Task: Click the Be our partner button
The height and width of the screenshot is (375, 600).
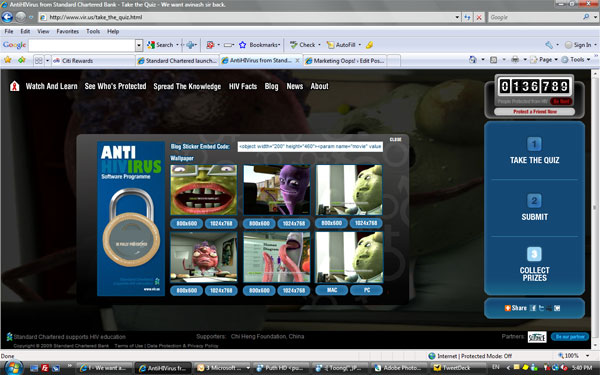Action: [570, 337]
